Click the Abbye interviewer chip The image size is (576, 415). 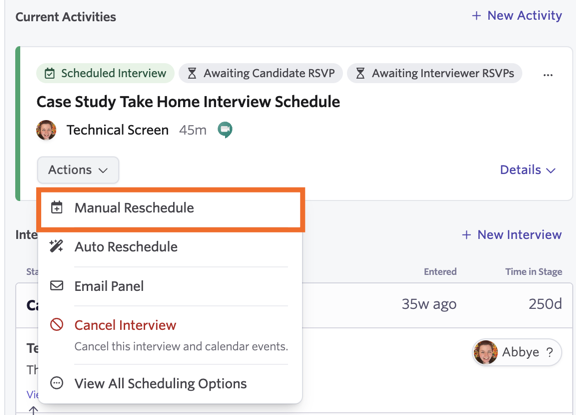click(517, 352)
